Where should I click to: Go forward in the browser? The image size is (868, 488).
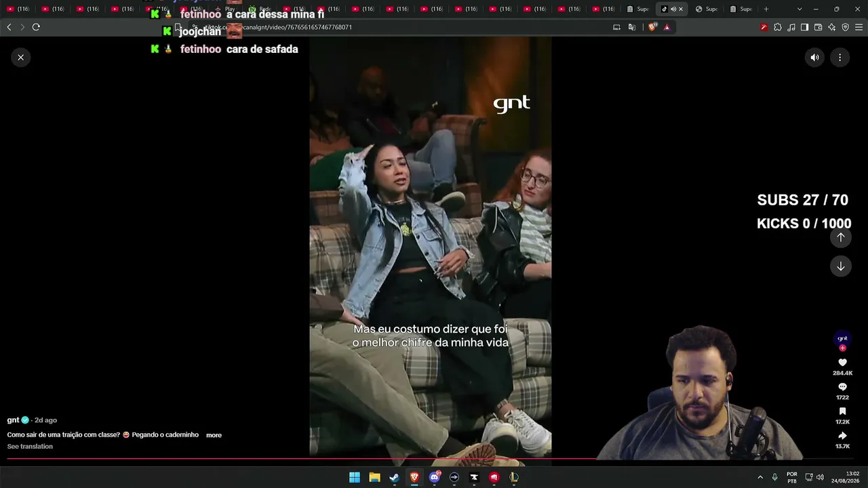point(22,27)
